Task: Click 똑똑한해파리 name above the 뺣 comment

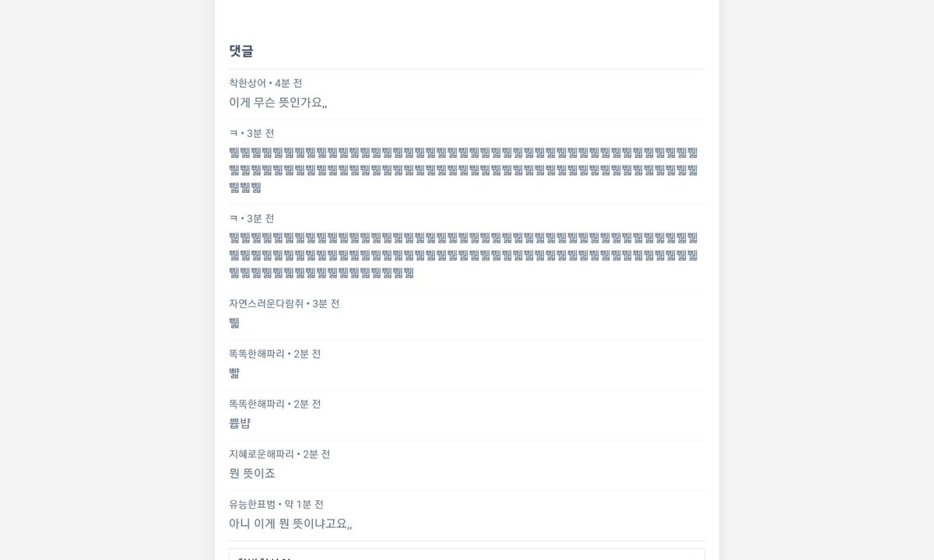Action: point(257,354)
